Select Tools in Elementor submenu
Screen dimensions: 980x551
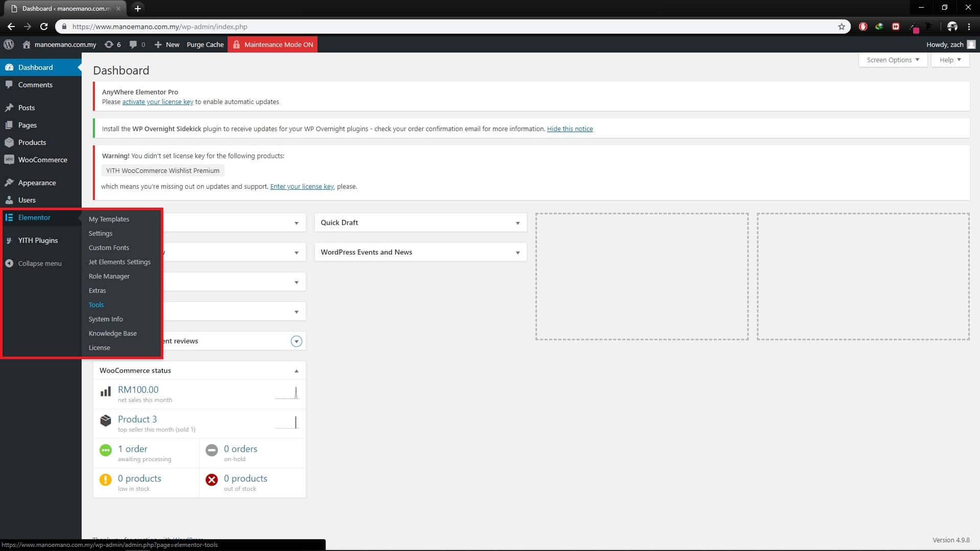point(96,305)
